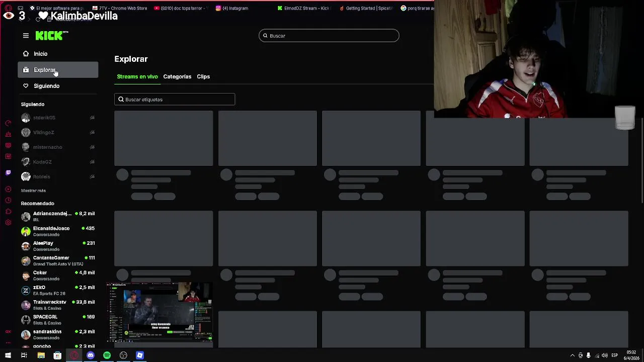Open Siguiendo from sidebar navigation

pyautogui.click(x=58, y=86)
